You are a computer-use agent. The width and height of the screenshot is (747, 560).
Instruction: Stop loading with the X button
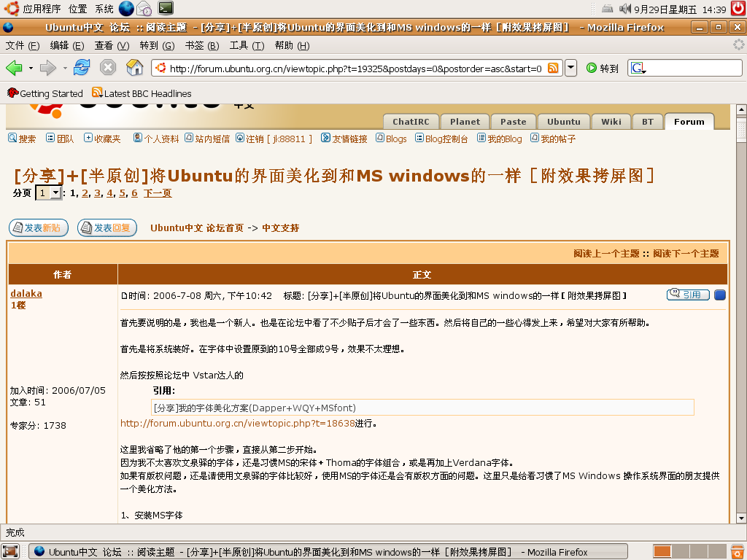click(x=108, y=68)
